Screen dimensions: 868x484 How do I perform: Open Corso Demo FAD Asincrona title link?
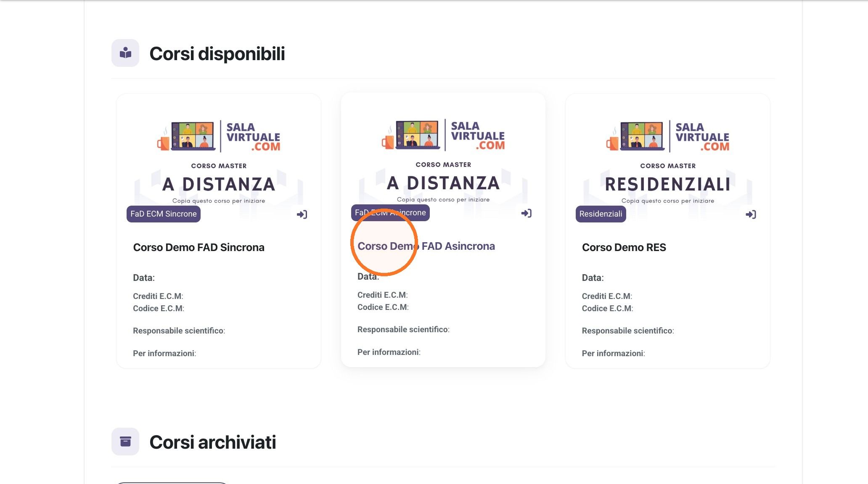click(x=426, y=246)
